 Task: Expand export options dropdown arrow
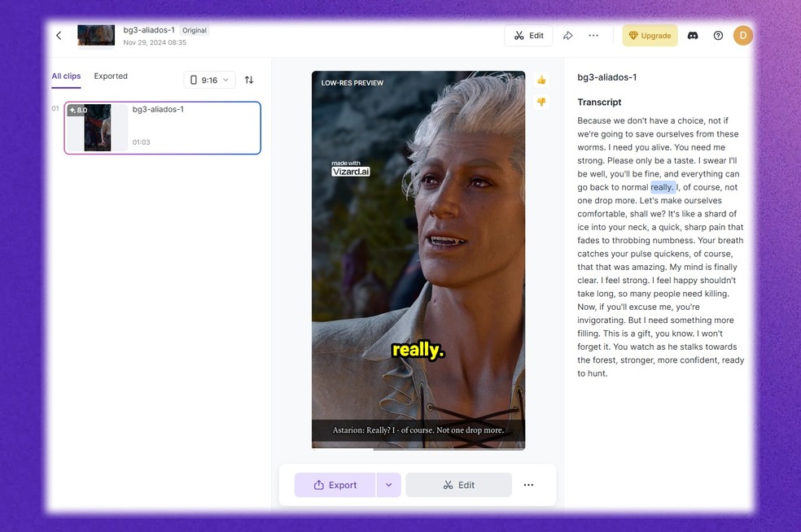[389, 485]
